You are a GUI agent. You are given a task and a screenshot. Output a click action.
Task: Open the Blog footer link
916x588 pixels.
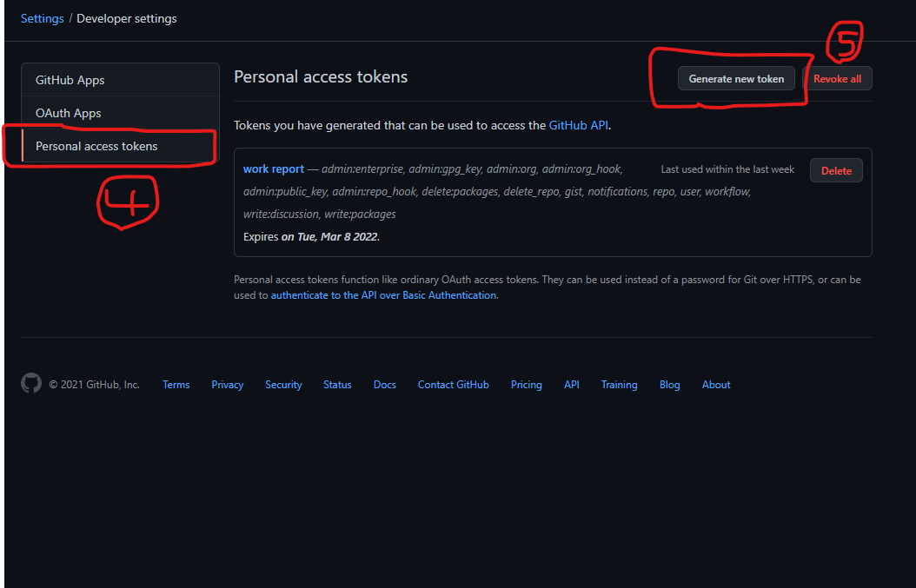669,385
